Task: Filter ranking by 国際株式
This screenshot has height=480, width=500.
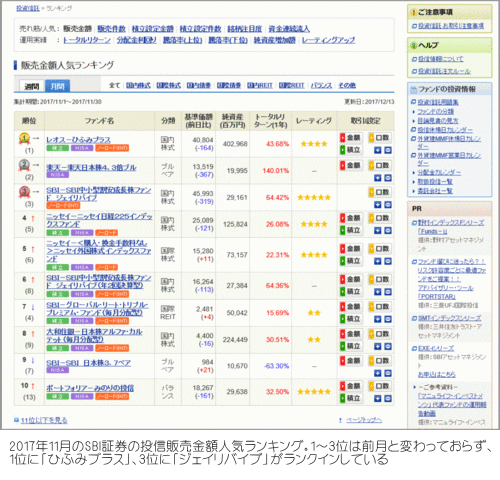Action: (x=169, y=86)
